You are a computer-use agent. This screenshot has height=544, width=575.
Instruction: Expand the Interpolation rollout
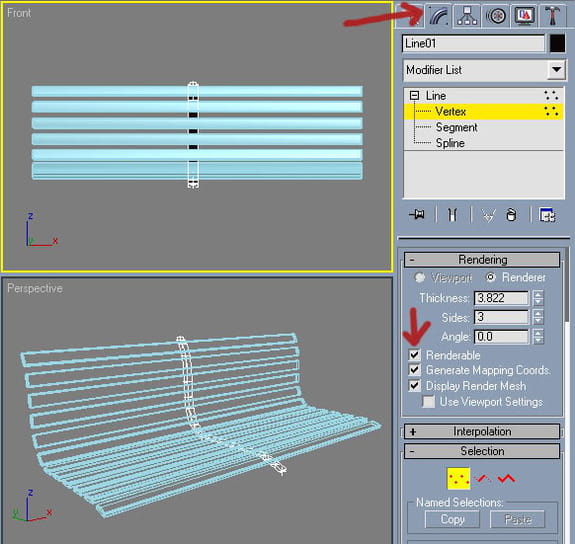click(482, 431)
